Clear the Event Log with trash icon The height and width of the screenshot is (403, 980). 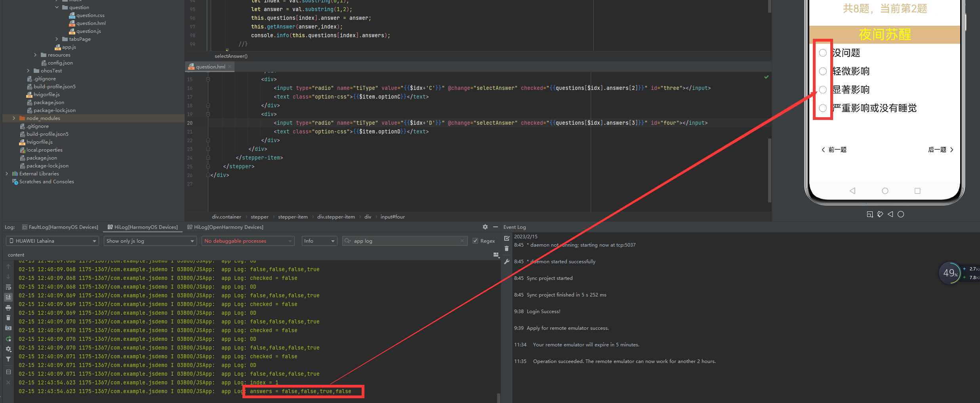pos(507,249)
